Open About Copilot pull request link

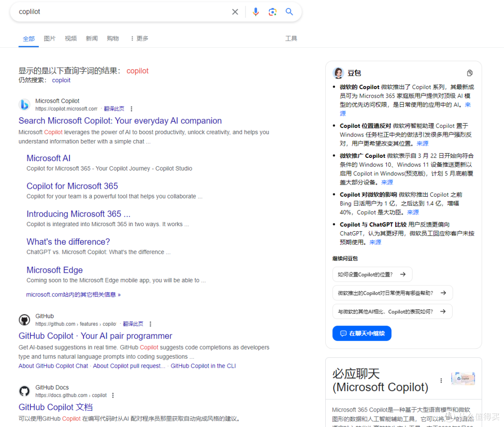pyautogui.click(x=129, y=366)
